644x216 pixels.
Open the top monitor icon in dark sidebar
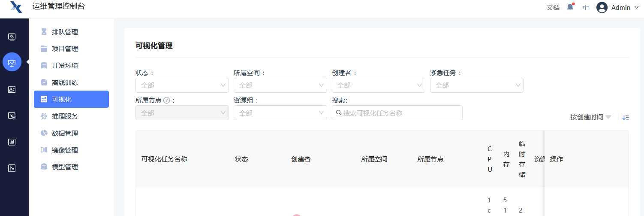[x=12, y=37]
